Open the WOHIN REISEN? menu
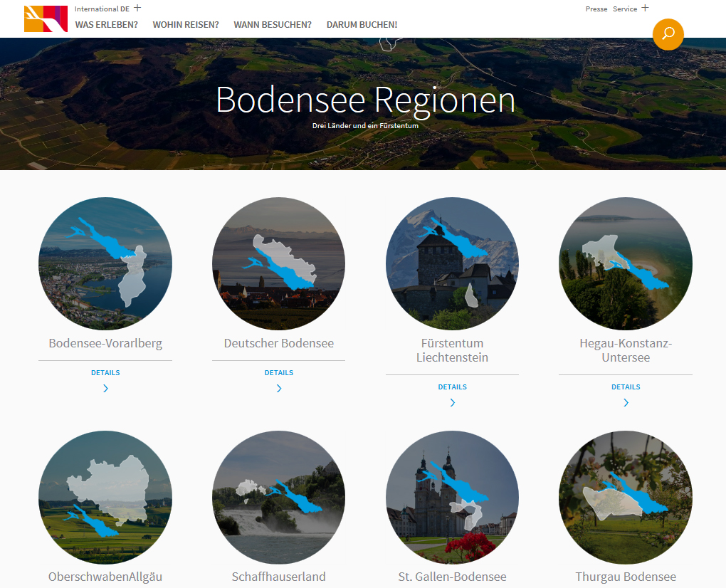Viewport: 726px width, 588px height. click(186, 25)
